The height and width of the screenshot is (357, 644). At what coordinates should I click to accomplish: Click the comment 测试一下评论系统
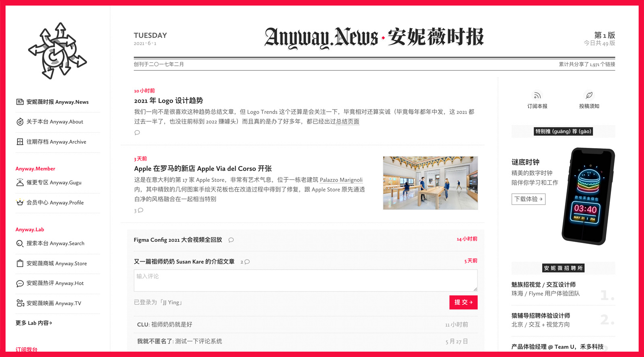pyautogui.click(x=198, y=341)
